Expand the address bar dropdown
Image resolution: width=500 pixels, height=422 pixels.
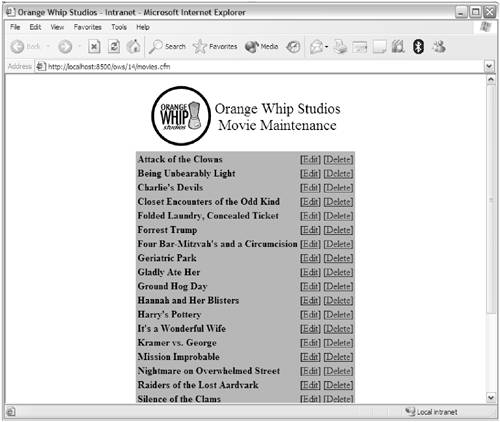489,66
